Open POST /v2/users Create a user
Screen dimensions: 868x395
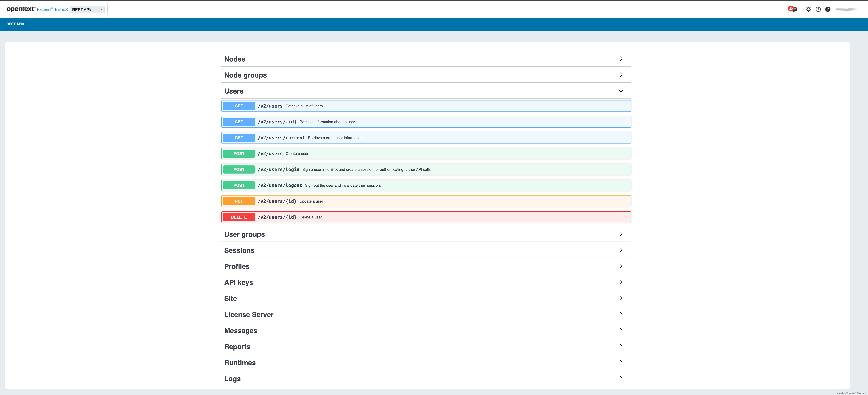pos(426,154)
